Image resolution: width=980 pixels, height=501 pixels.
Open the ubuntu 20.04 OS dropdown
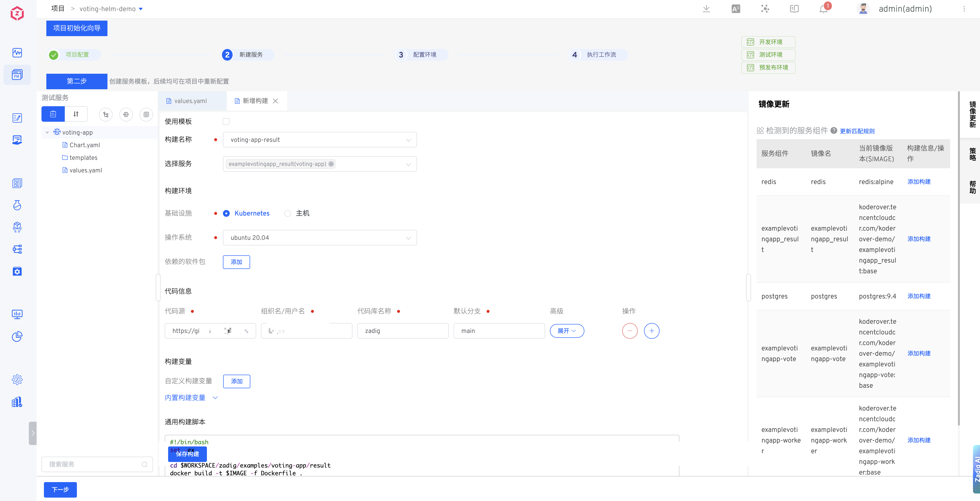(x=320, y=237)
